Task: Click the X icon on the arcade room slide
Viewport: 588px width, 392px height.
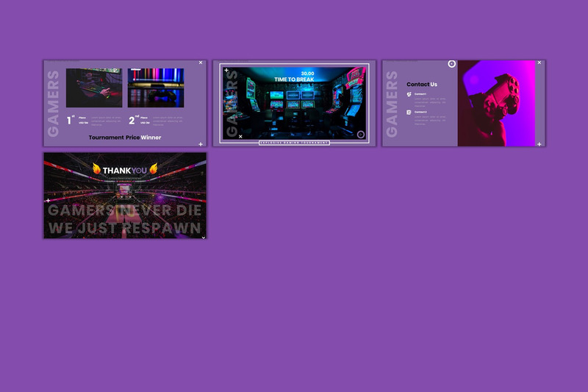Action: (240, 137)
